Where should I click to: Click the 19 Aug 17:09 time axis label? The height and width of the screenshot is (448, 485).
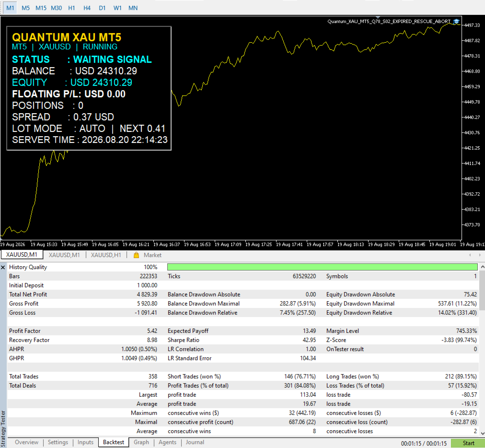[x=228, y=245]
